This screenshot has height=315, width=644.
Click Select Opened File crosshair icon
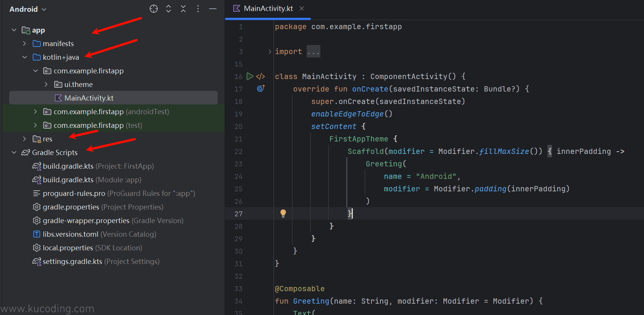(154, 9)
